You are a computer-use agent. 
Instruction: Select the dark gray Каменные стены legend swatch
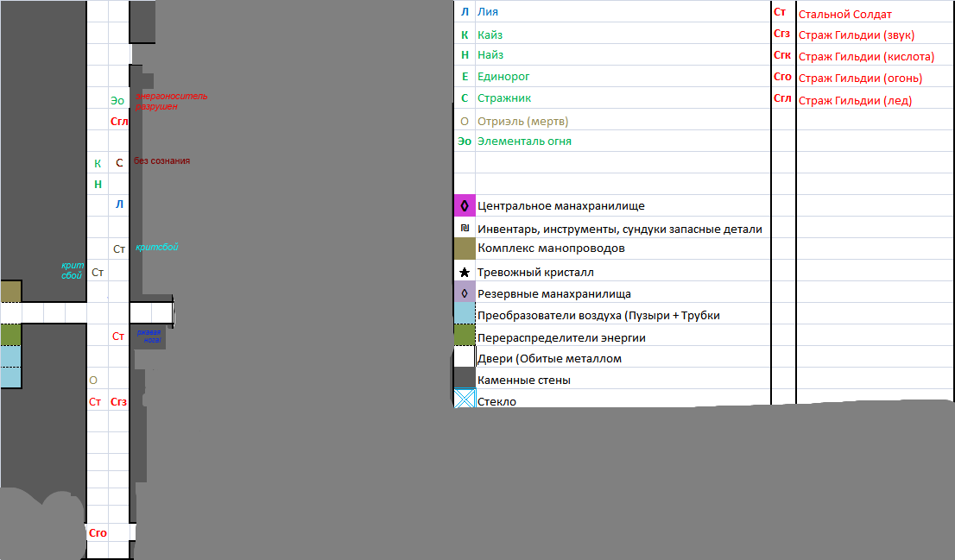[x=464, y=378]
